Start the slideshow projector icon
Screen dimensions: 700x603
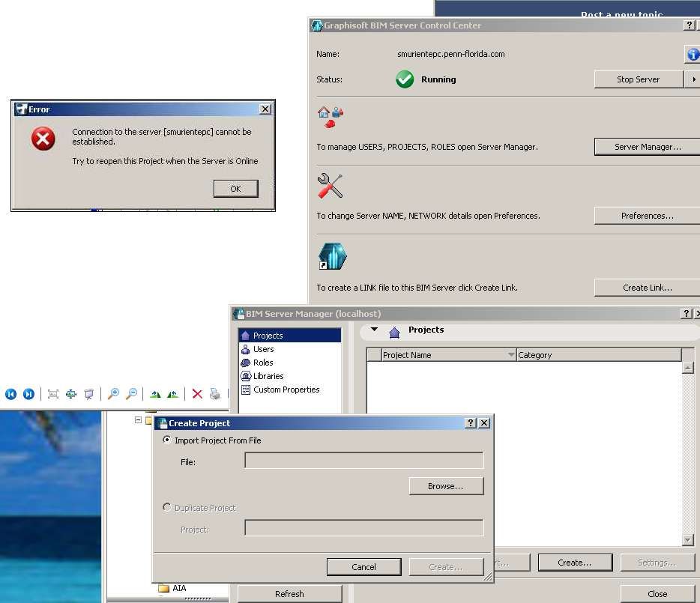(x=89, y=394)
